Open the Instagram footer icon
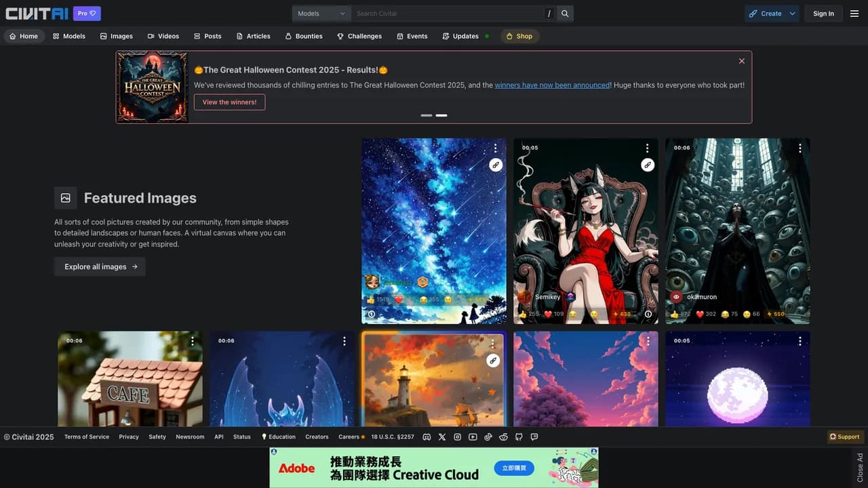Viewport: 868px width, 488px height. click(458, 437)
